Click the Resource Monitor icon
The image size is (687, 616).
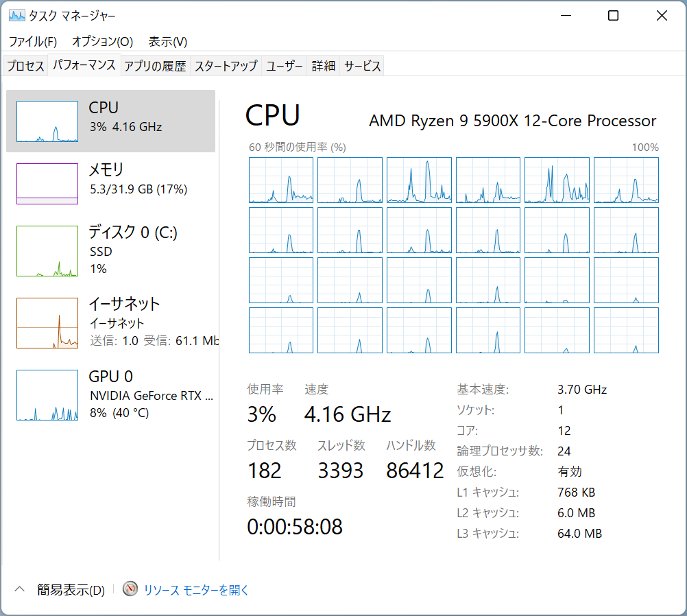130,589
